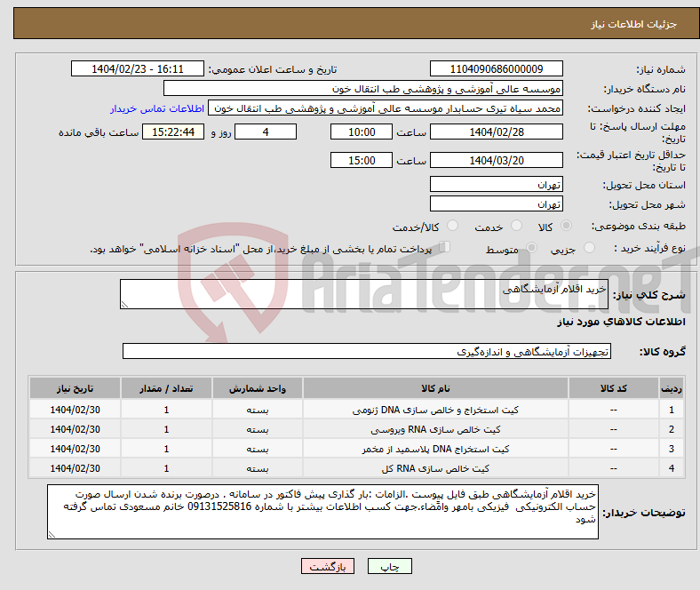Click the response deadline date 1404/02/28
This screenshot has height=590, width=700.
pyautogui.click(x=496, y=132)
